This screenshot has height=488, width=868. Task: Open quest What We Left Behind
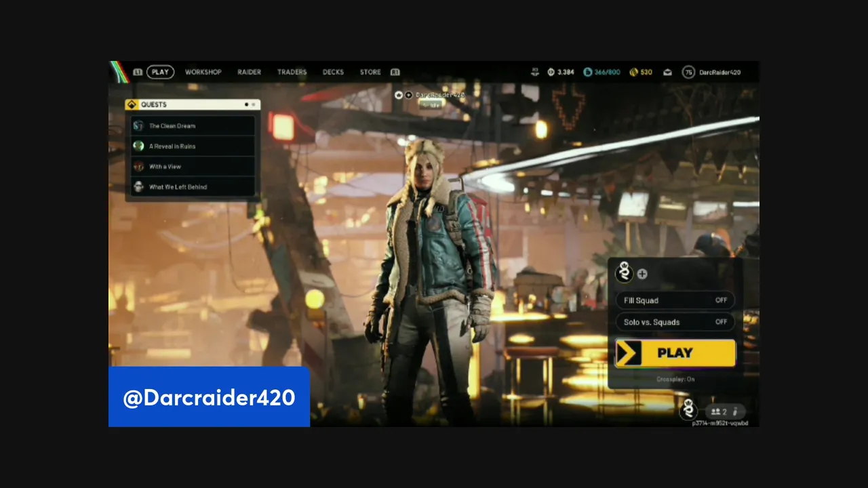click(x=193, y=187)
